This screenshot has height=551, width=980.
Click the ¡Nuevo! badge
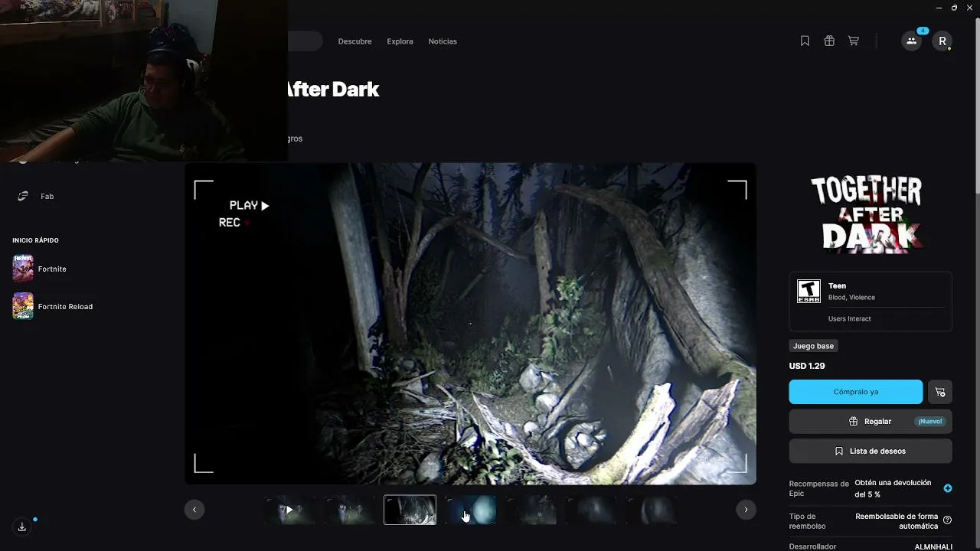click(929, 422)
